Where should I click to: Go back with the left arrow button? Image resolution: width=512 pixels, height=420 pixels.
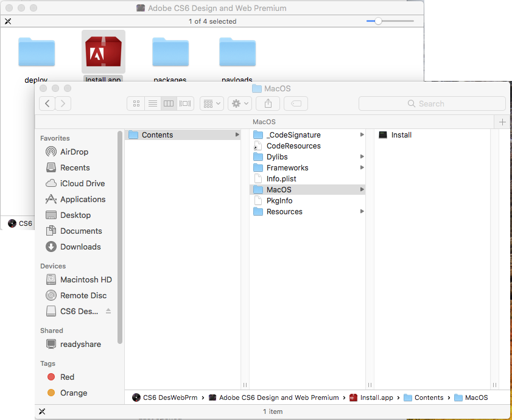[47, 103]
